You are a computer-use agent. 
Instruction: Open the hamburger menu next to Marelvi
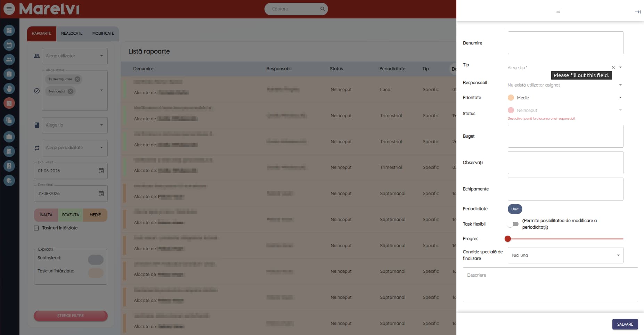9,9
